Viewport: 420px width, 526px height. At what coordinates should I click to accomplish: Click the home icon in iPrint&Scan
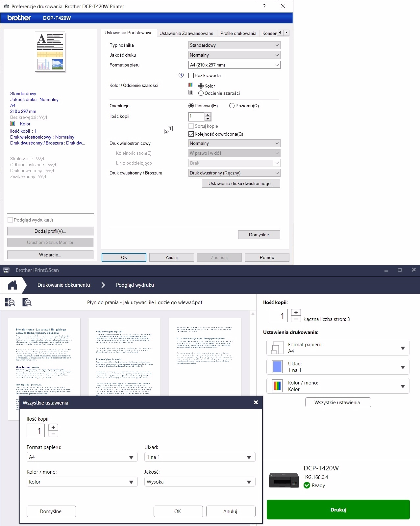(12, 285)
